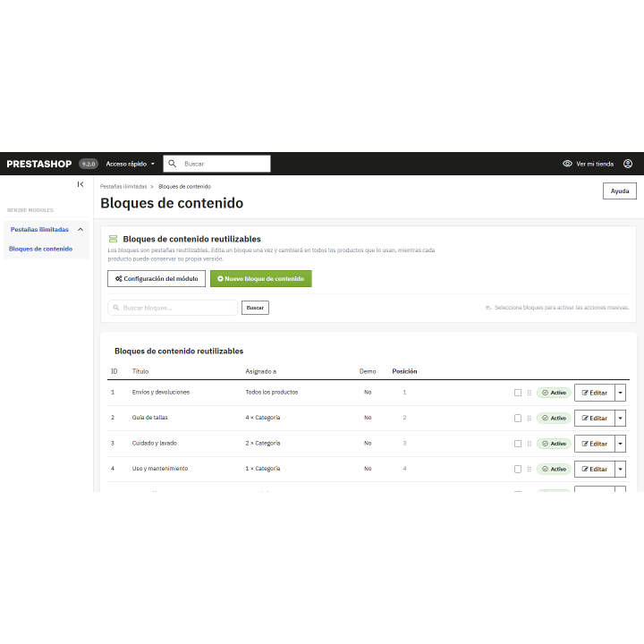Create Nuevo bloque de contenido
644x644 pixels.
coord(261,278)
